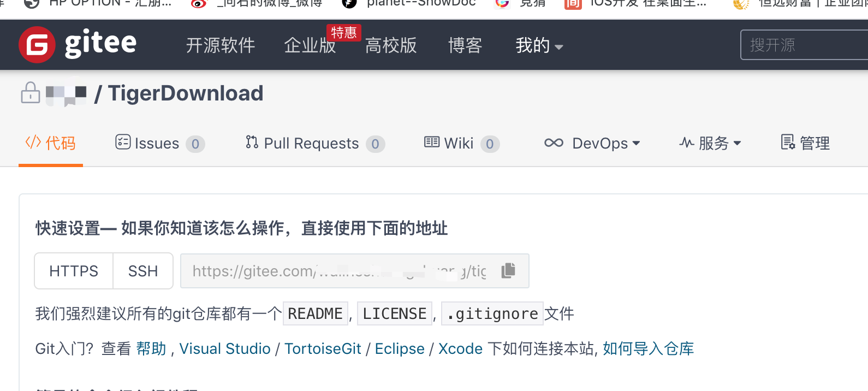Click into the 搜开源 search field
This screenshot has width=868, height=391.
point(804,45)
